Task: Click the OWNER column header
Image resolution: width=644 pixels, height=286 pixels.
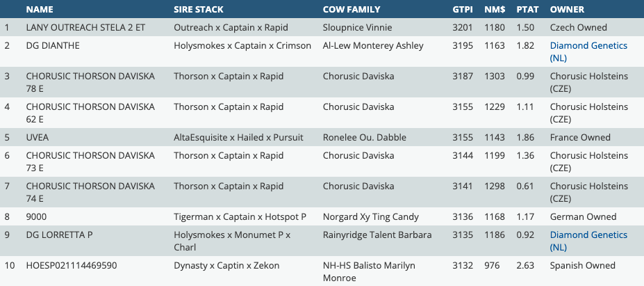Action: [567, 10]
